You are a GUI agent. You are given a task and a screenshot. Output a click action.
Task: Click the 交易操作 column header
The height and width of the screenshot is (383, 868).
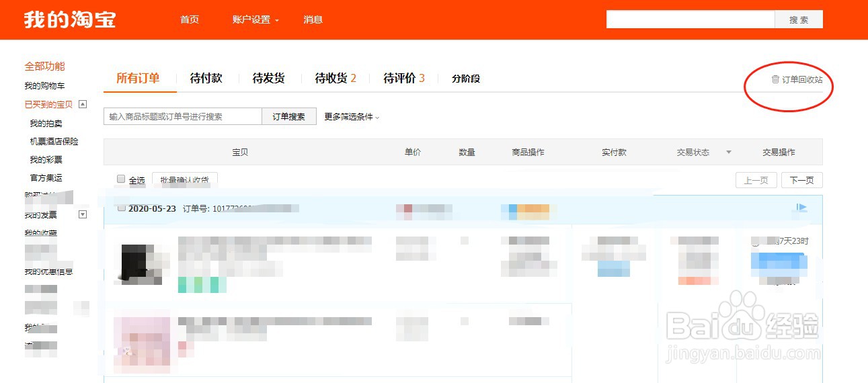(x=779, y=153)
